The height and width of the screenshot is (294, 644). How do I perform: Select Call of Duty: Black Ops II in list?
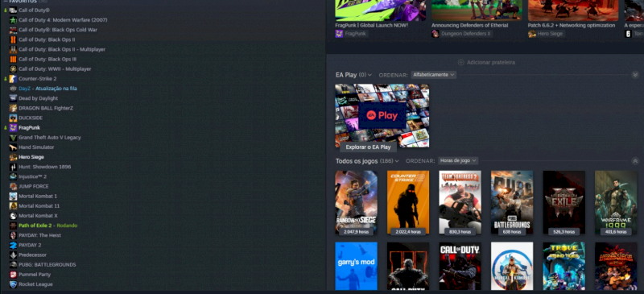(47, 40)
